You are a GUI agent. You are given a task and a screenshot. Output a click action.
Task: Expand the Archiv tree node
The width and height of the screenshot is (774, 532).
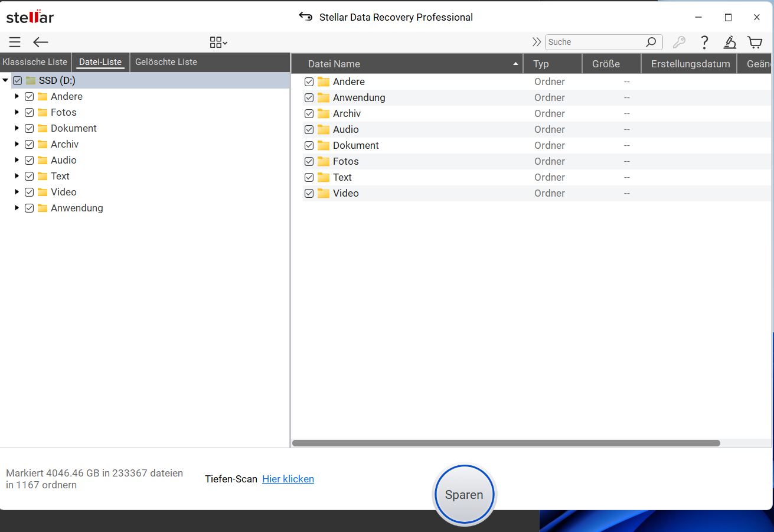click(x=17, y=144)
